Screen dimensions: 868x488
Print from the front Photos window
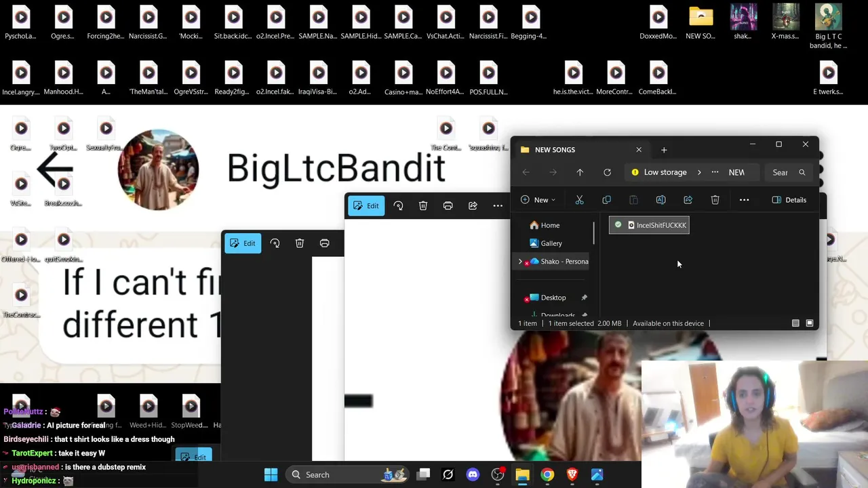(x=448, y=206)
